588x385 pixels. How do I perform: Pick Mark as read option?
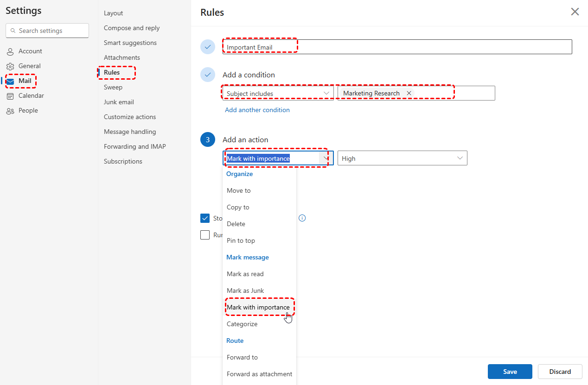click(245, 274)
